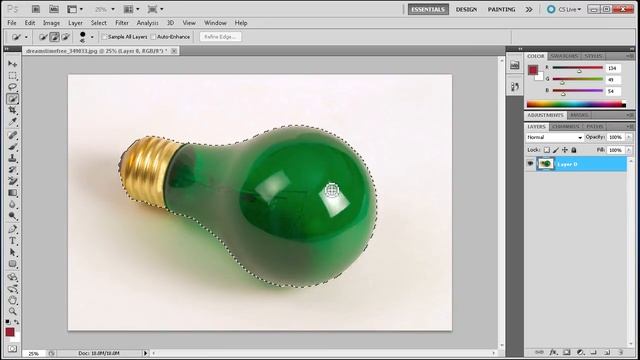This screenshot has height=360, width=640.
Task: Open the CS Live dropdown
Action: tap(564, 9)
